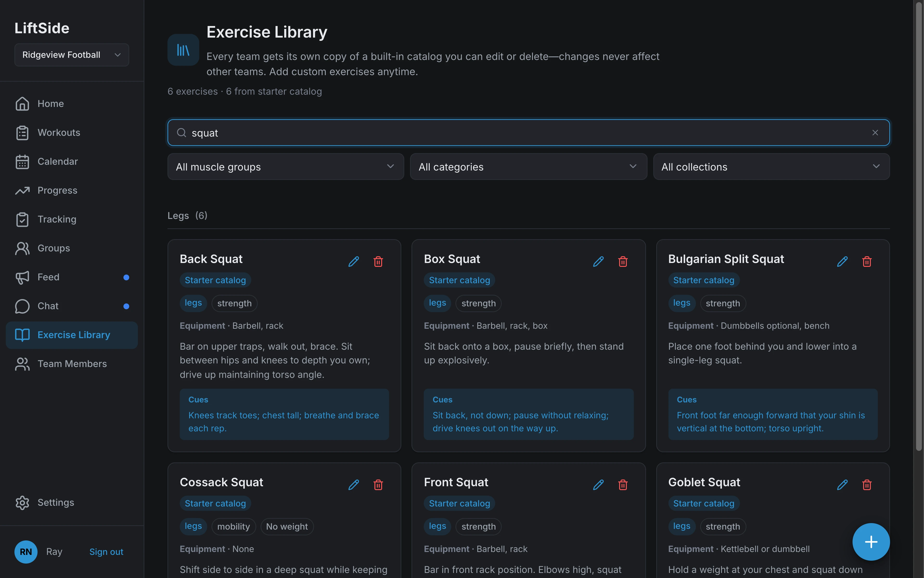
Task: Edit the Front Squat exercise
Action: (x=598, y=485)
